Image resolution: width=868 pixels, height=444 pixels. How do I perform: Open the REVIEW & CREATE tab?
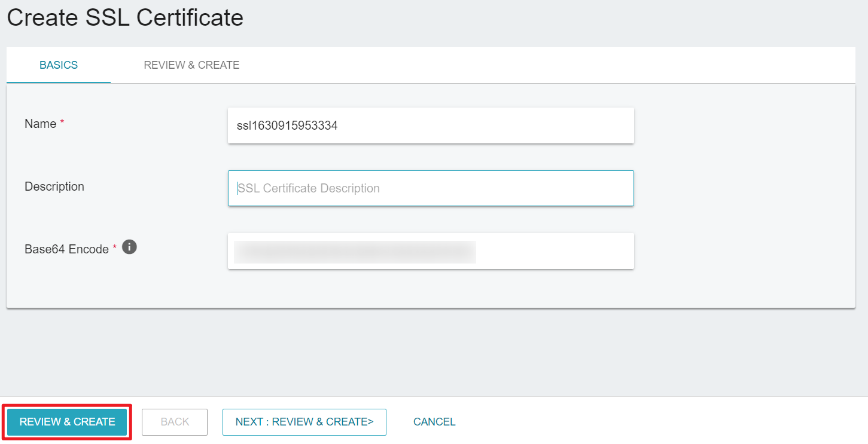point(191,65)
